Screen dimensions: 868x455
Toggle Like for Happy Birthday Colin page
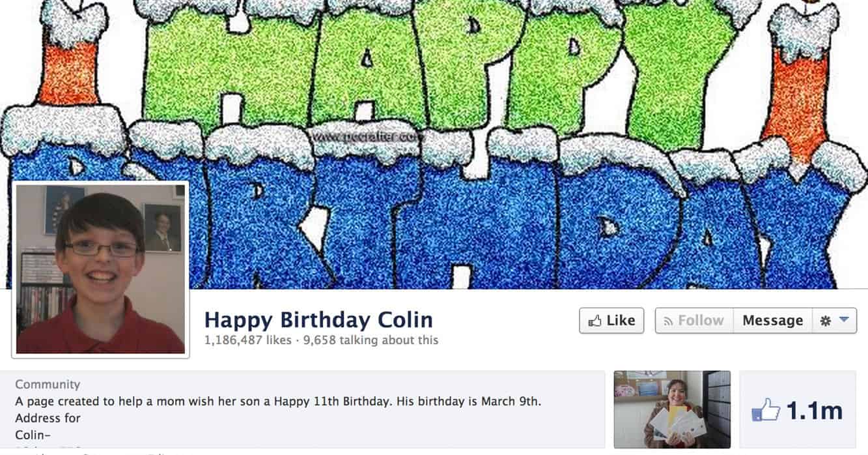[x=611, y=321]
